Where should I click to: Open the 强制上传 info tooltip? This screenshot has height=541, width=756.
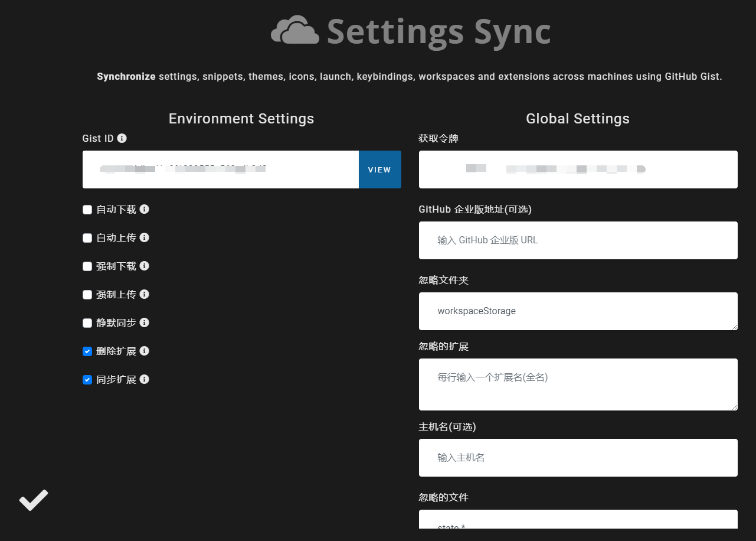pyautogui.click(x=143, y=294)
